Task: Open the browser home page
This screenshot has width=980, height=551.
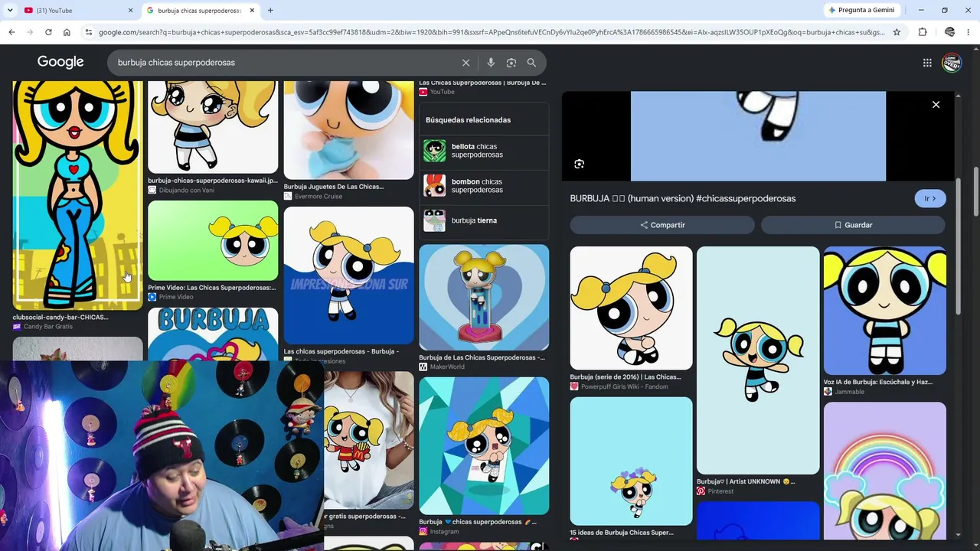Action: tap(67, 32)
